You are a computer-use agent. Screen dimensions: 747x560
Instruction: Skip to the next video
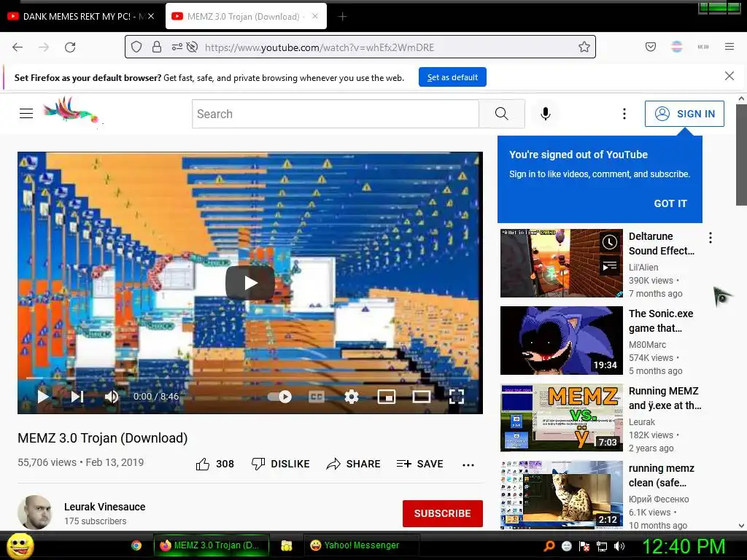tap(77, 396)
